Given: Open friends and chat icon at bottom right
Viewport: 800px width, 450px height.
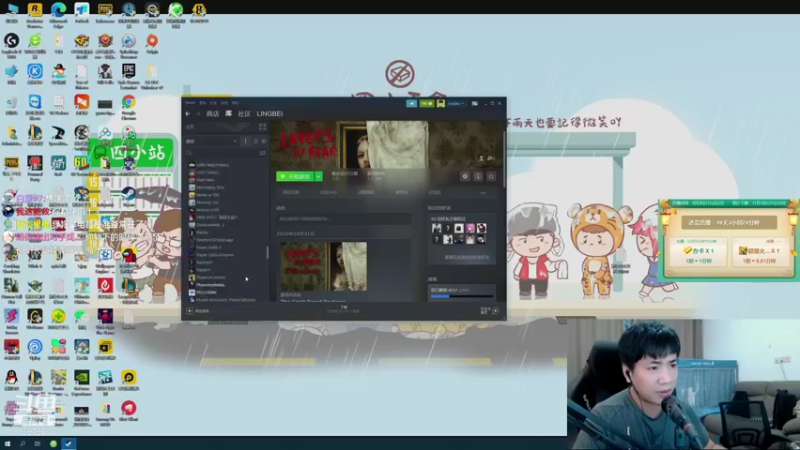Looking at the screenshot, I should [x=495, y=311].
